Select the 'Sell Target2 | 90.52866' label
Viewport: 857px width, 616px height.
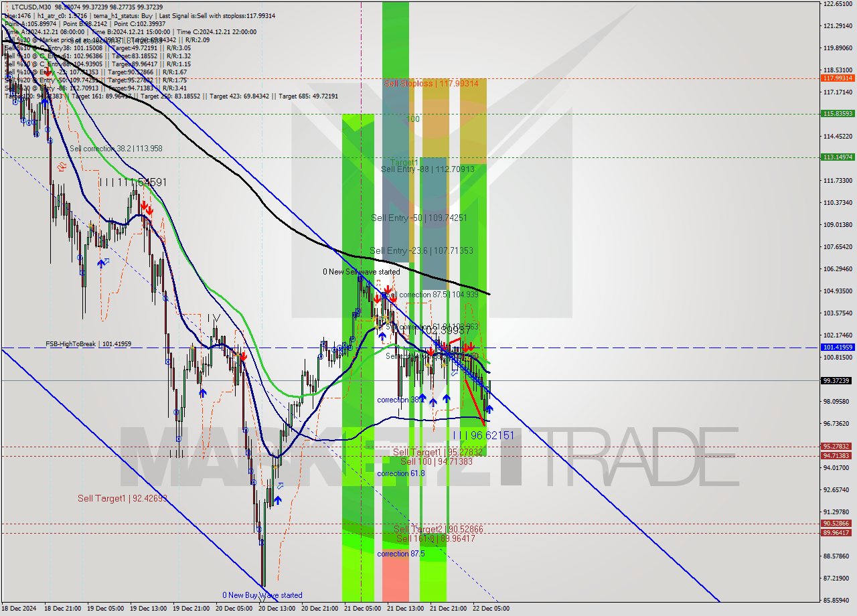(438, 530)
